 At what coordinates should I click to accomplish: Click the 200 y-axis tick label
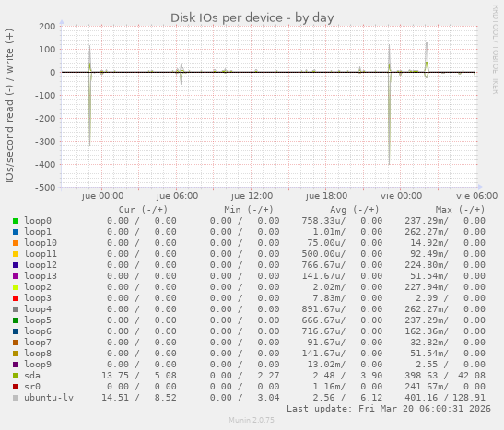coord(47,27)
